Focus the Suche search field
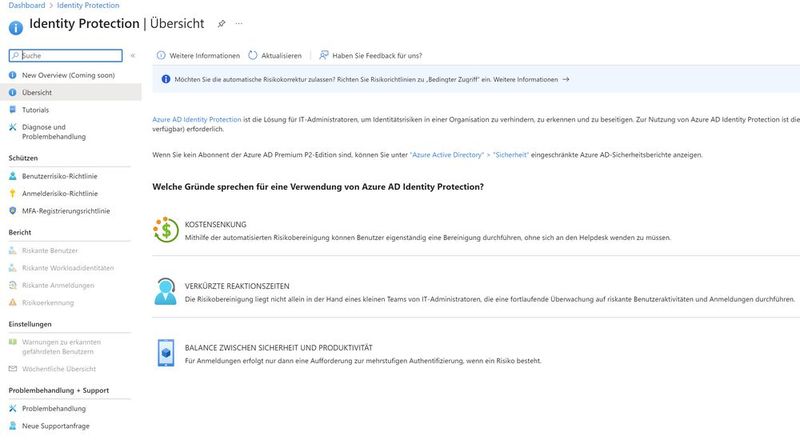The width and height of the screenshot is (800, 440). point(66,56)
